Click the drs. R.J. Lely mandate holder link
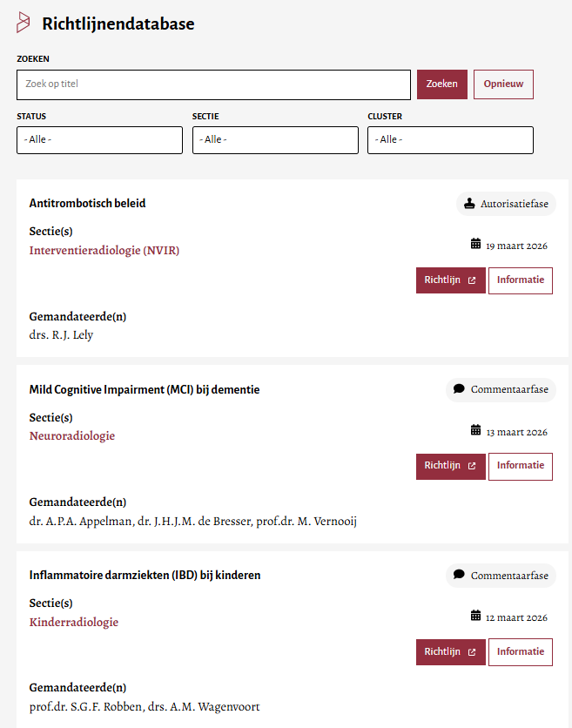Screen dimensions: 572x728 pos(61,334)
